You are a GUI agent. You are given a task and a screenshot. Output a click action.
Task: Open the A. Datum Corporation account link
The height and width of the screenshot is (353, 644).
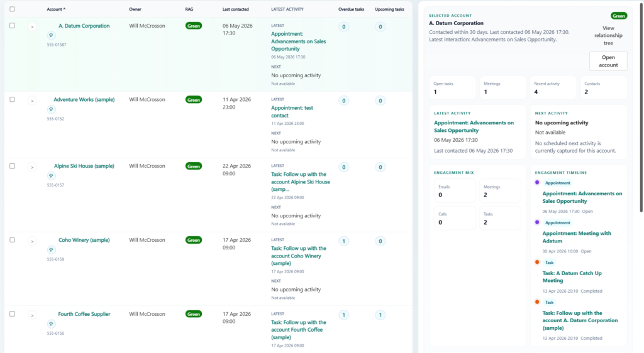coord(84,26)
